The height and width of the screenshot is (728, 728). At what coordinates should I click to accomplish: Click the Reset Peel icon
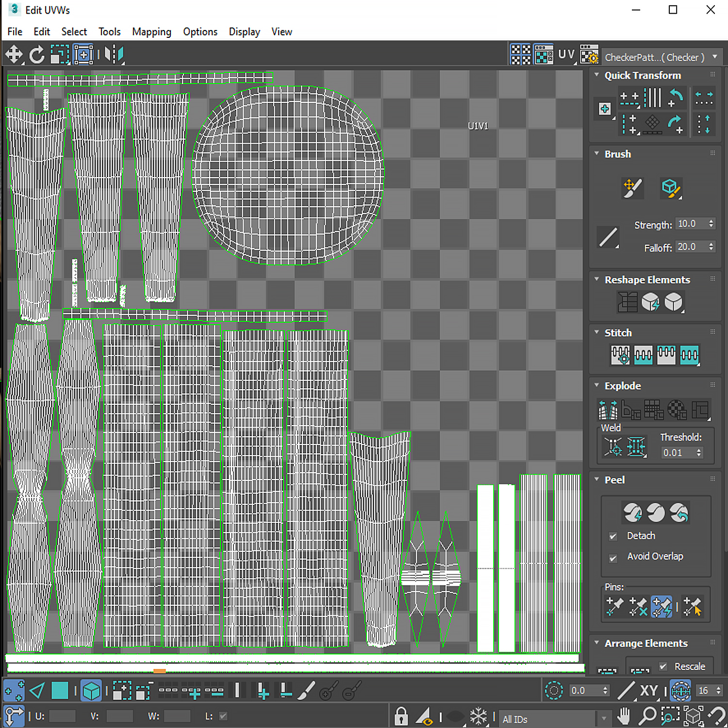click(x=679, y=513)
